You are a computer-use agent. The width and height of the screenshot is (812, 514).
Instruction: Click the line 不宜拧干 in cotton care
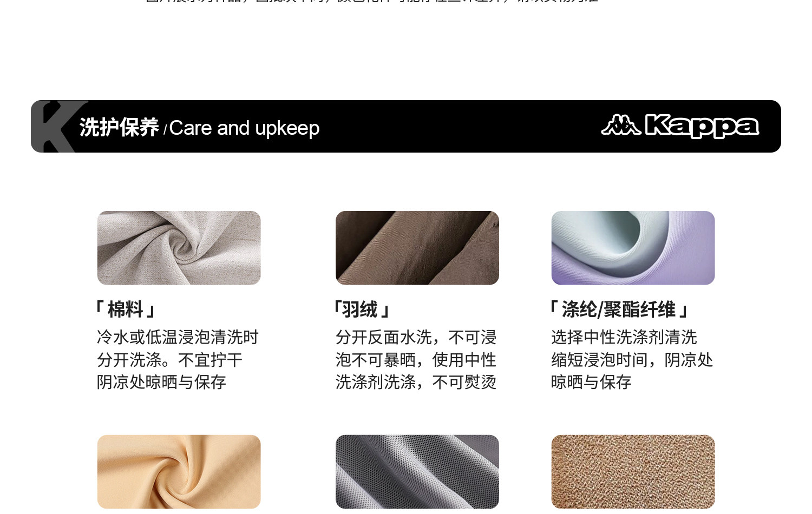pos(210,360)
